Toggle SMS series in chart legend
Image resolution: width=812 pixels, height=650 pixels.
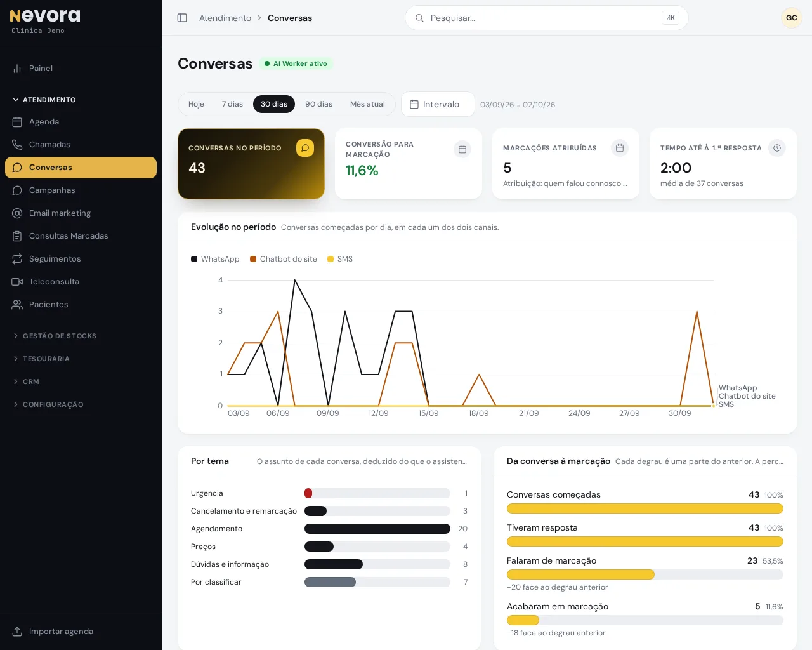click(340, 259)
